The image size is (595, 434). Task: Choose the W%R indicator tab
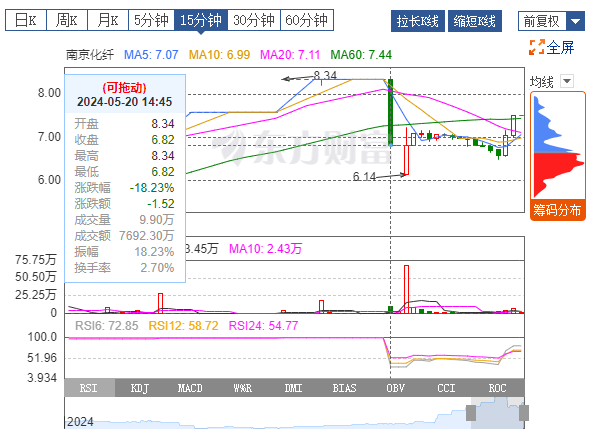[x=242, y=388]
